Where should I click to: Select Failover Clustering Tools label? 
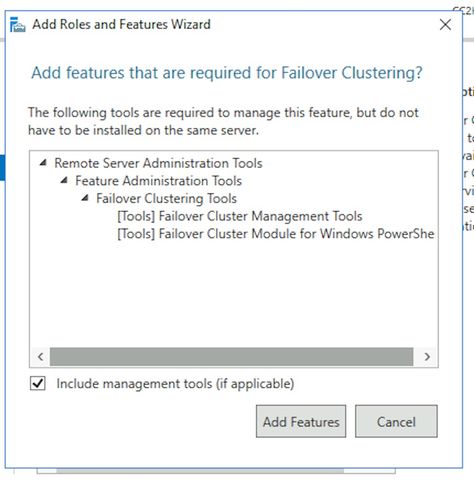(166, 198)
